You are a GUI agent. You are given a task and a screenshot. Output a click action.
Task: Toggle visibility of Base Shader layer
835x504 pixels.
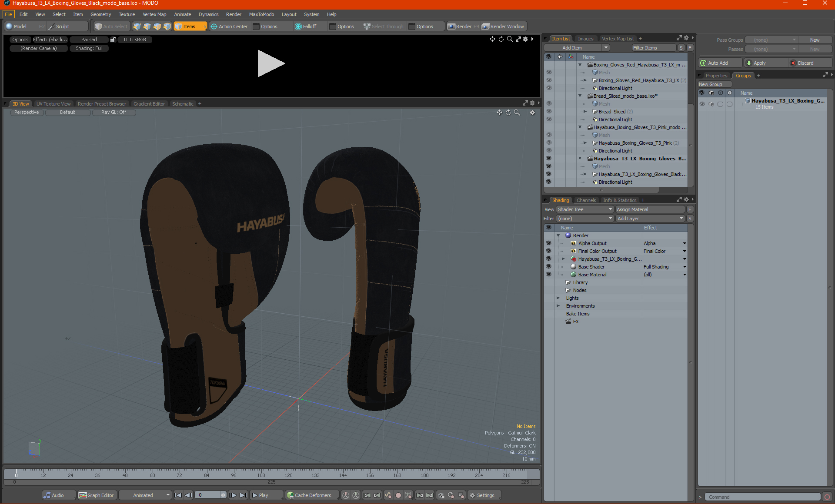click(548, 267)
